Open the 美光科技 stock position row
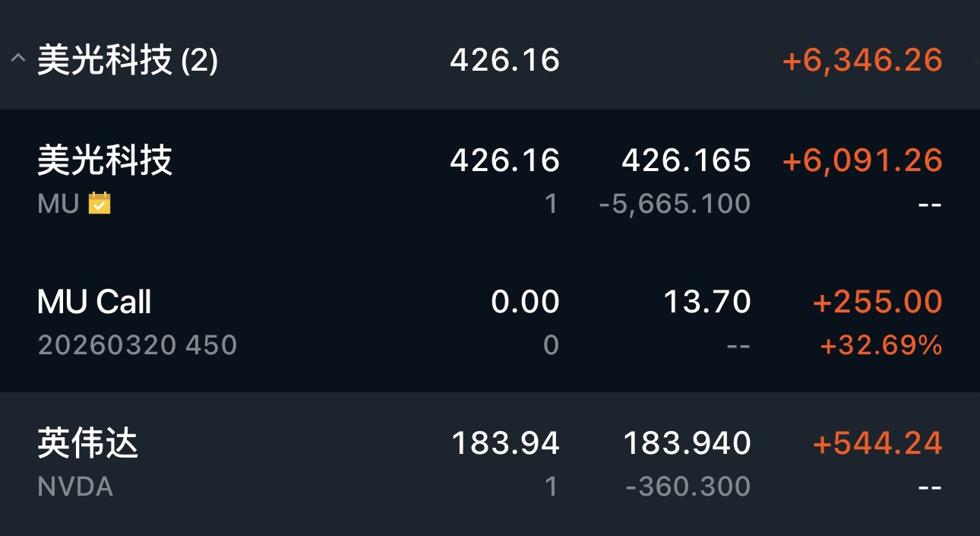Screen dimensions: 980x536 [105, 161]
